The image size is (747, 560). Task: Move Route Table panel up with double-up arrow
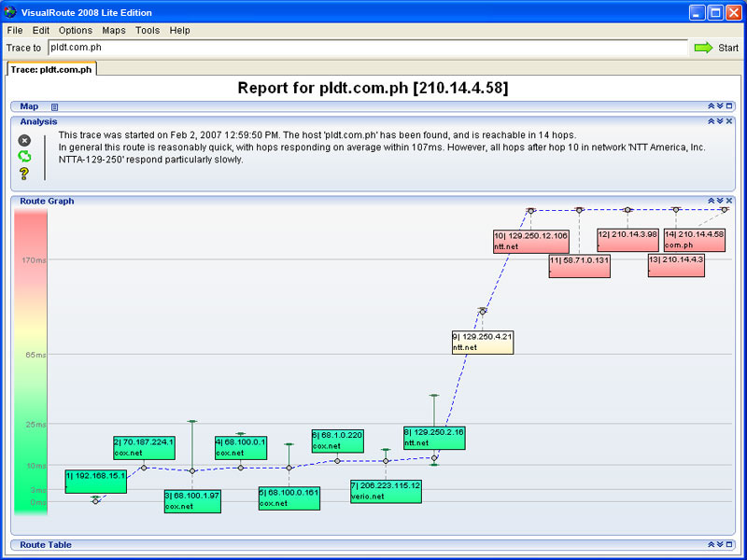pos(712,544)
